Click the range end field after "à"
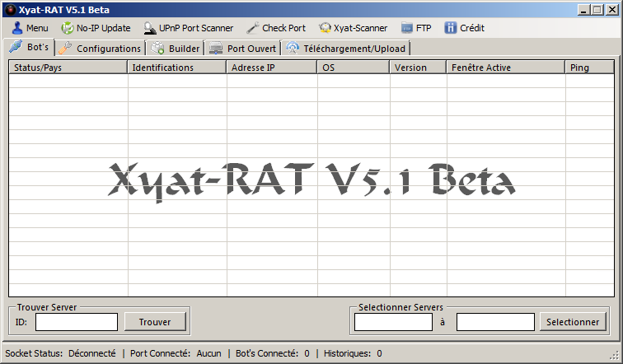This screenshot has height=364, width=623. coord(495,322)
